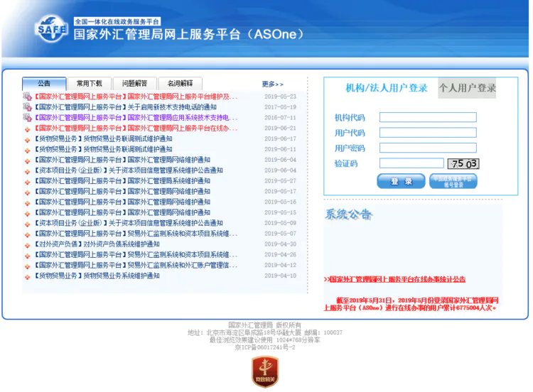Open 国家外汇管理局网络维护通知 dated 2019-06-04
Screen dimensions: 533x392
(x=122, y=160)
